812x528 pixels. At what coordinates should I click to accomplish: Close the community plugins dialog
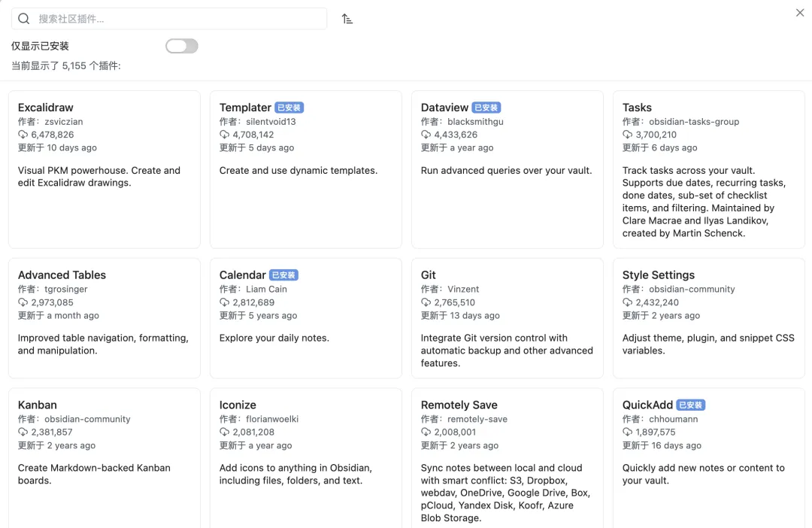799,13
